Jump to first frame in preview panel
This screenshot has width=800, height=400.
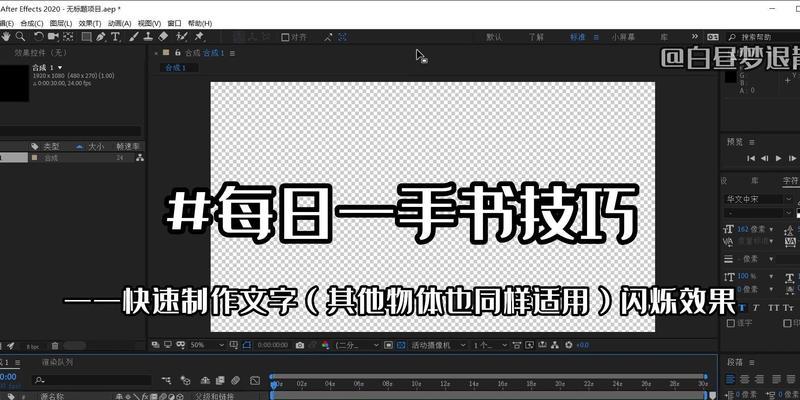[751, 158]
